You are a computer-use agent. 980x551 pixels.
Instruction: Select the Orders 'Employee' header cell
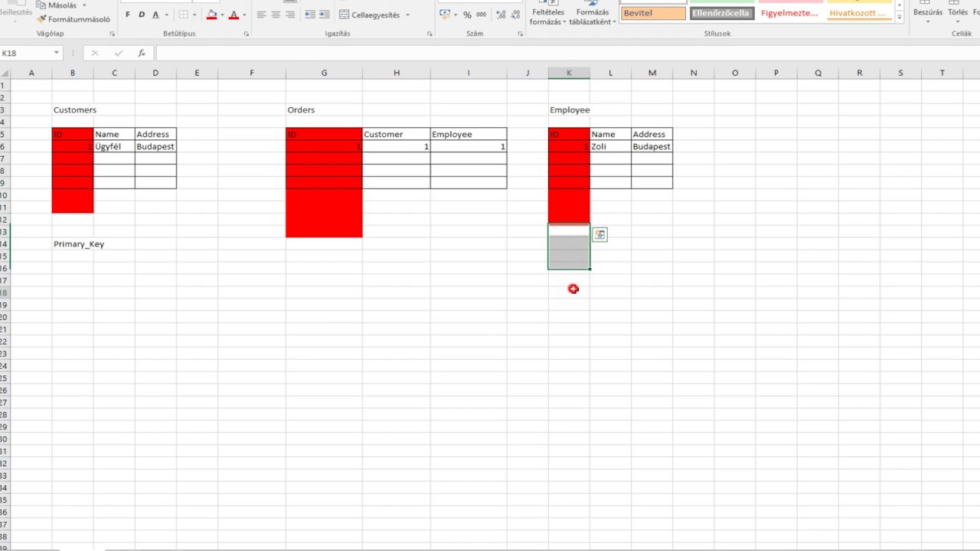[468, 134]
